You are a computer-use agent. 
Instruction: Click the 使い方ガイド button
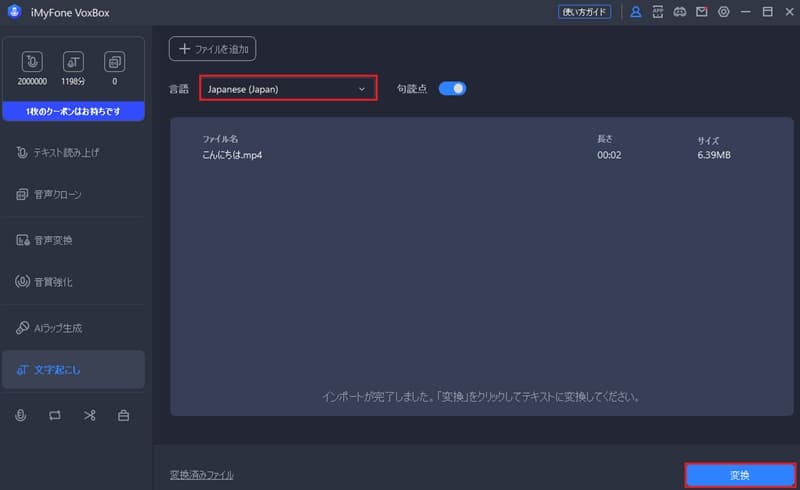tap(584, 12)
